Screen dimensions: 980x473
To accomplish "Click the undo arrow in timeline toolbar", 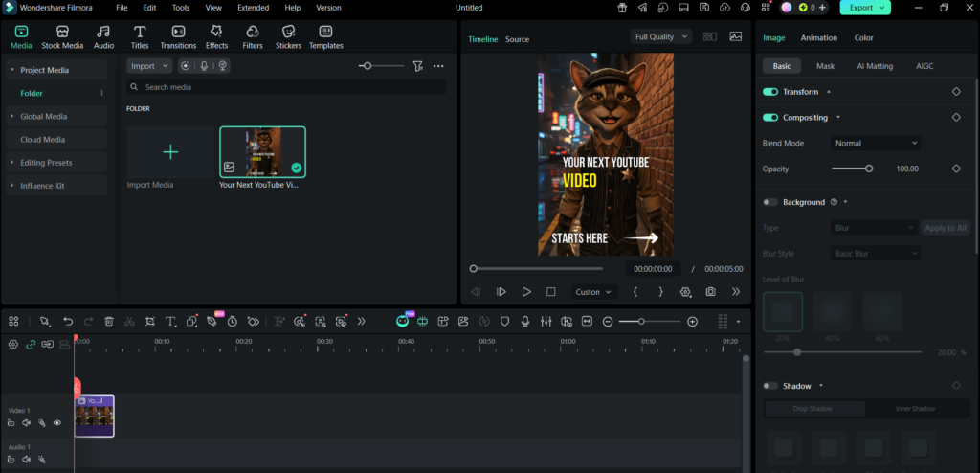I will [x=68, y=322].
